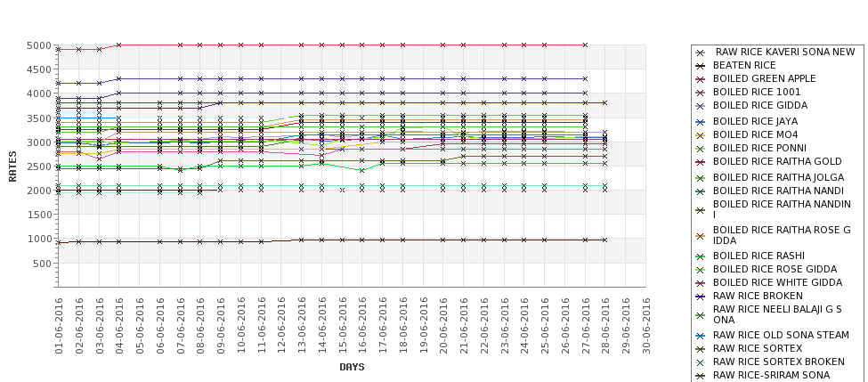This screenshot has height=382, width=868.
Task: Click the brown data point near 1000 on 28-06-2016
Action: 605,240
